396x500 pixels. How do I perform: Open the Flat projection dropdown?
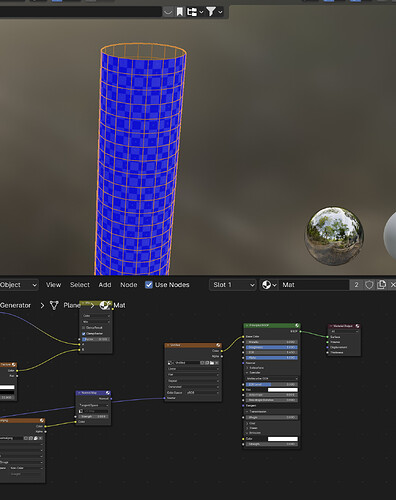click(193, 375)
